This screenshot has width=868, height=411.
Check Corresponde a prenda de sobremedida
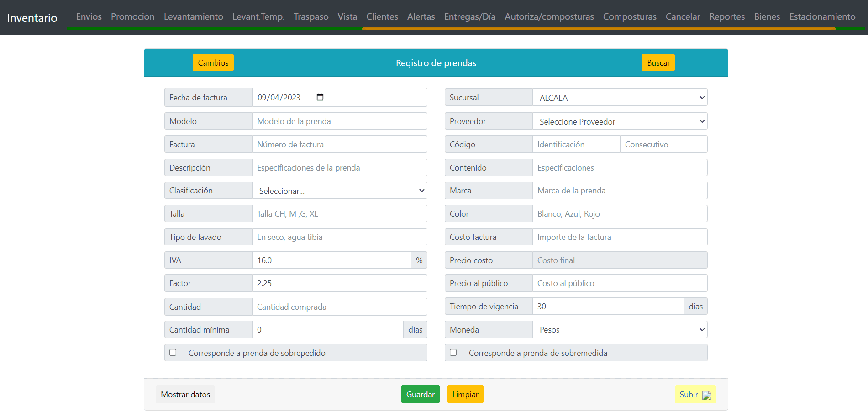coord(453,353)
